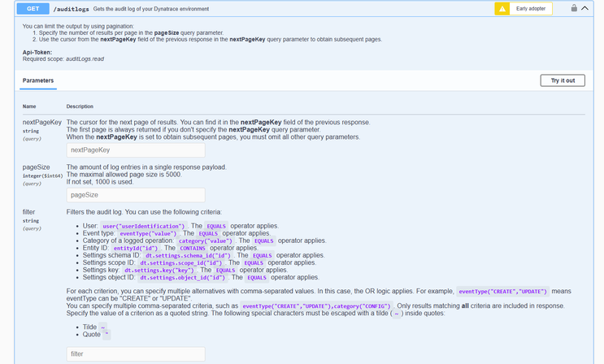Screen dimensions: 604x364
Task: Collapse the /auditlogs operation with chevron
Action: (585, 8)
